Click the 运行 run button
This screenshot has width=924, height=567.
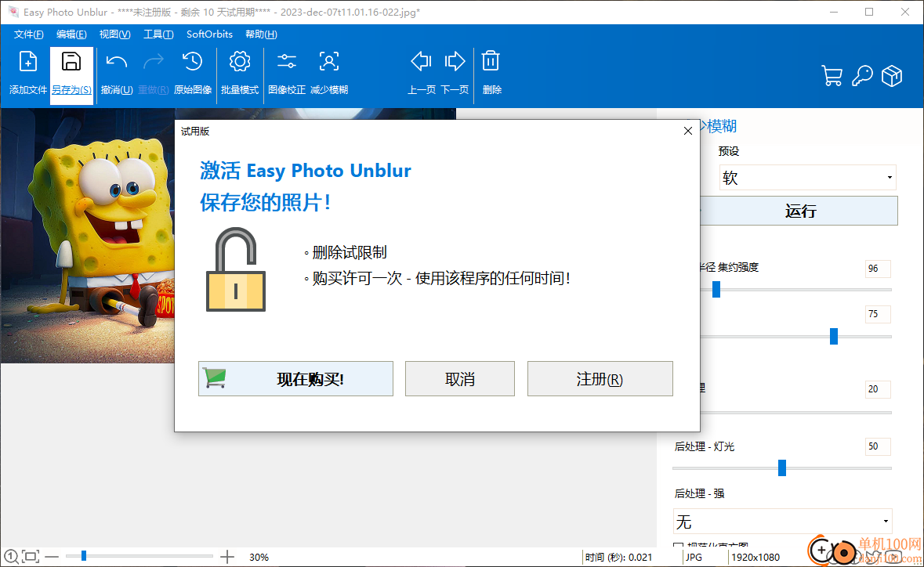pos(799,211)
